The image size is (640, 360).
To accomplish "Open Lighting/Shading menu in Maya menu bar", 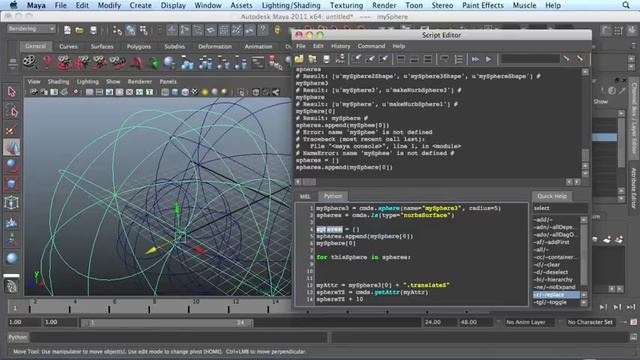I will click(x=291, y=5).
